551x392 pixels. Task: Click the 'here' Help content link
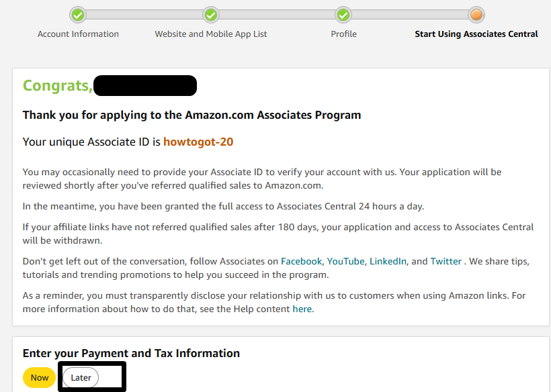click(x=302, y=309)
